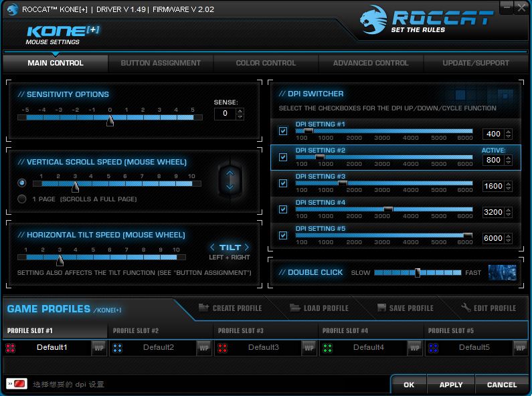Click Create Profile button
532x396 pixels.
pos(230,308)
